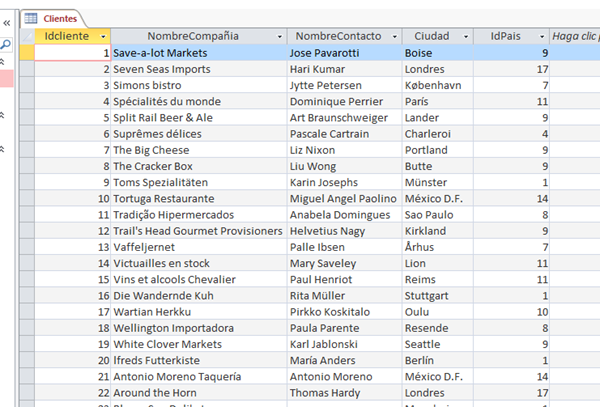The width and height of the screenshot is (600, 407).
Task: Click the 'Suprêmes délices' cell
Action: (x=199, y=134)
